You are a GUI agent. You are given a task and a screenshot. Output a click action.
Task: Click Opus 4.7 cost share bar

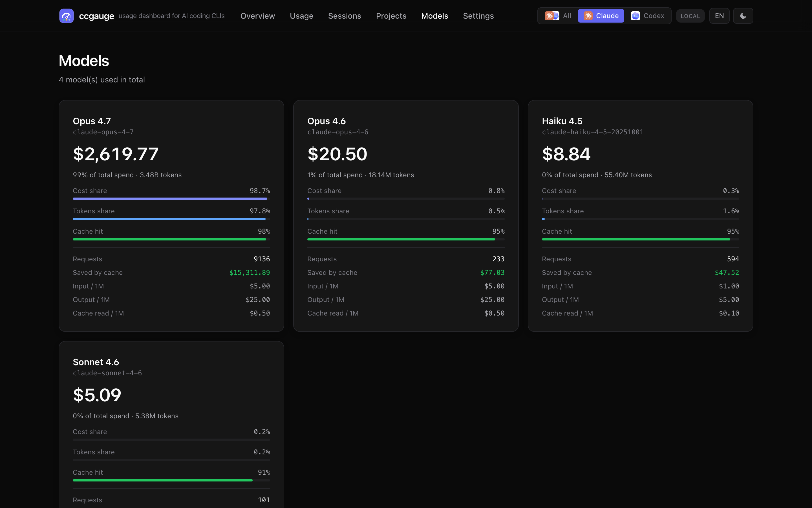(171, 199)
